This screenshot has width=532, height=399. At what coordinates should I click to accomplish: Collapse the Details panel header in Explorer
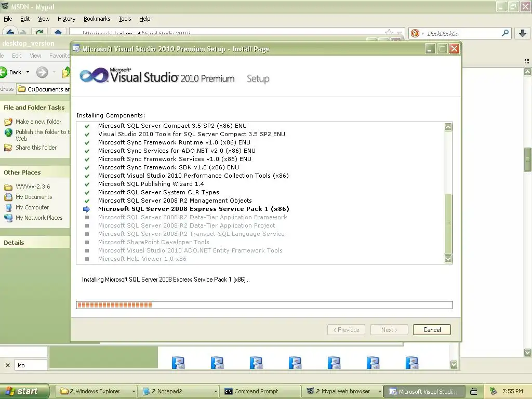click(35, 243)
